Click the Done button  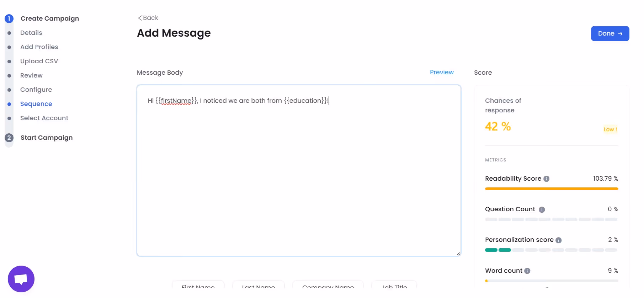610,33
